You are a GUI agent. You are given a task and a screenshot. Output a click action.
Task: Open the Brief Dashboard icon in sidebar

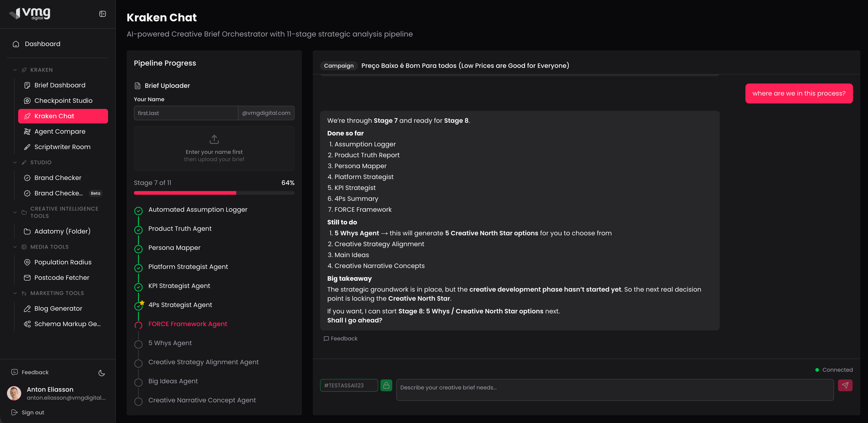coord(27,85)
